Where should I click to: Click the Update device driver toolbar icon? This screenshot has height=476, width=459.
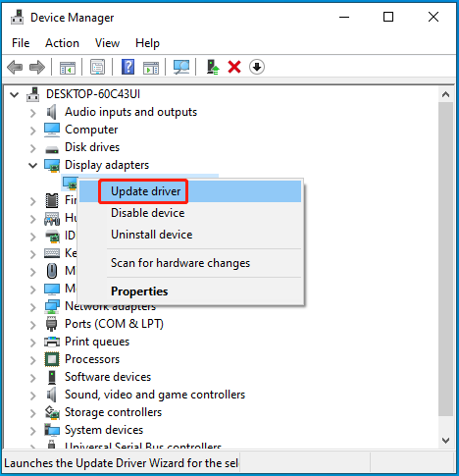(213, 67)
